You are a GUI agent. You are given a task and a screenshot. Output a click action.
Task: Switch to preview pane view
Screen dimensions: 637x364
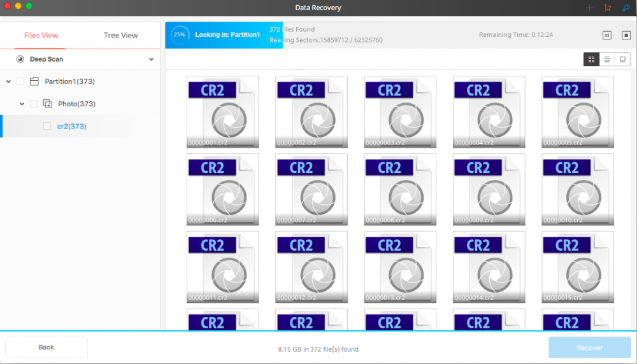[622, 59]
